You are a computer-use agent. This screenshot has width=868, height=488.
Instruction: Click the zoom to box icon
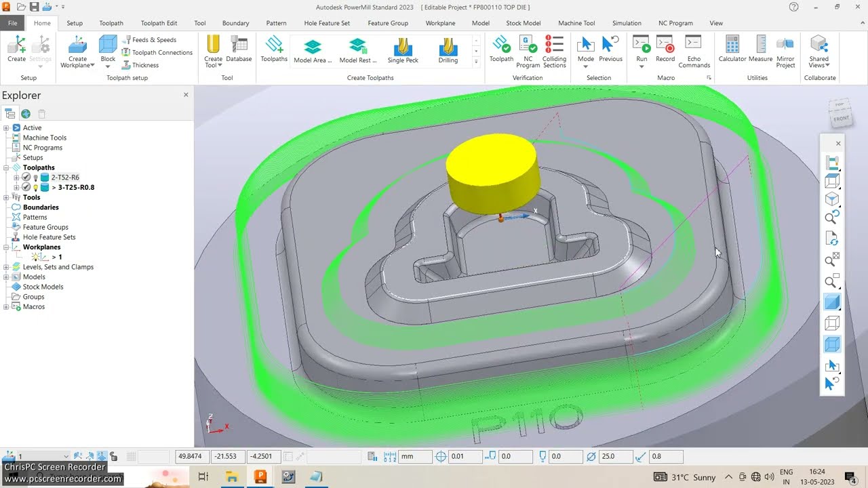[x=831, y=281]
